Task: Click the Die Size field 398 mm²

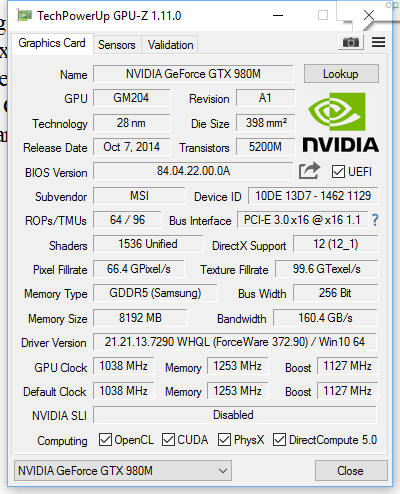Action: pos(266,123)
